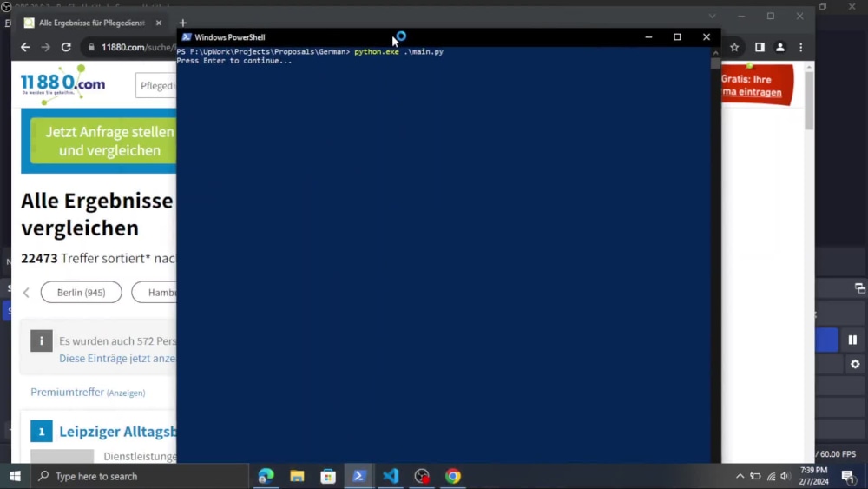Open Microsoft Store from the taskbar

click(x=328, y=476)
